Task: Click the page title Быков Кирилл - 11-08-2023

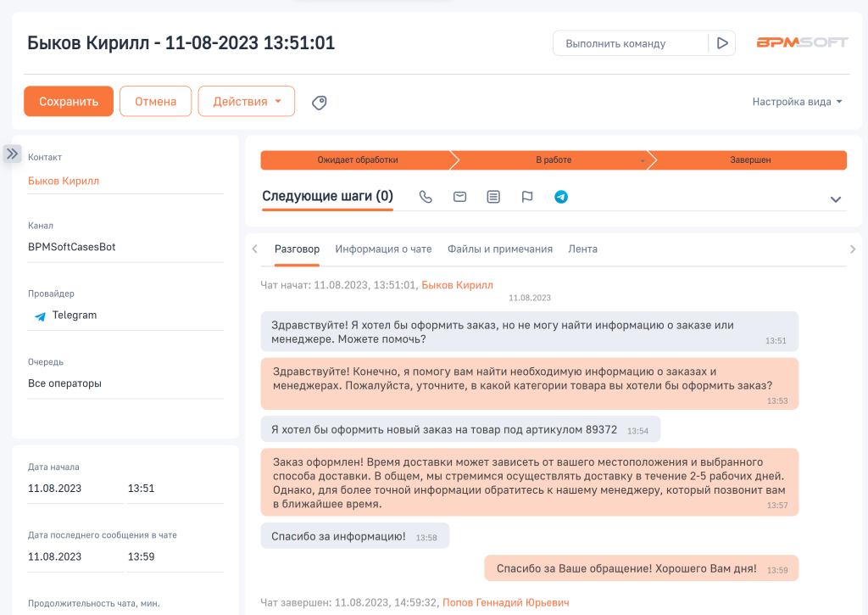Action: click(x=181, y=43)
